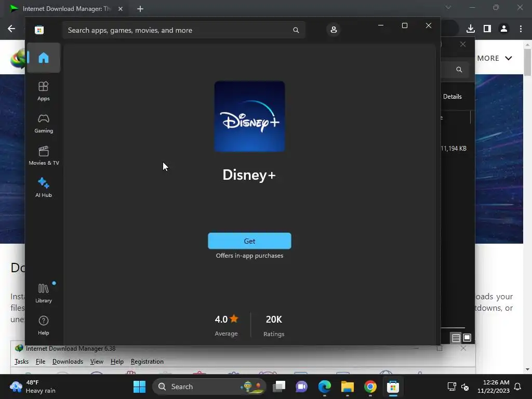Open Chrome tab search chevron
This screenshot has height=399, width=532.
point(448,7)
